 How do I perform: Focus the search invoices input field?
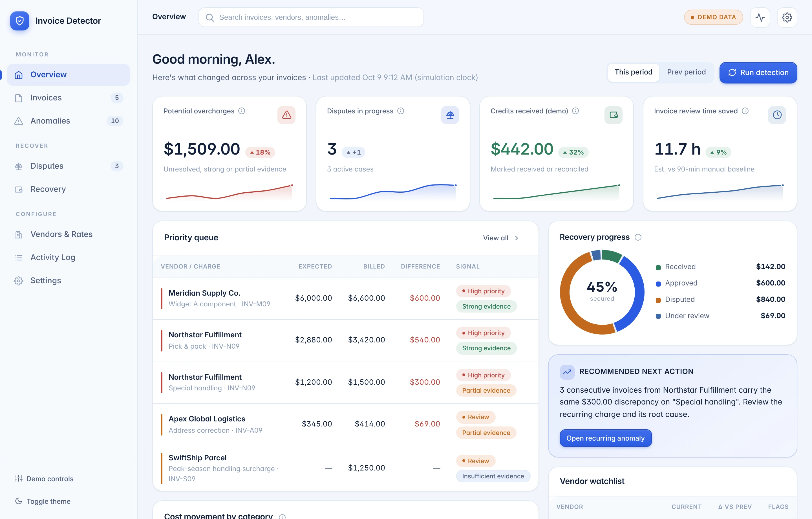click(311, 17)
